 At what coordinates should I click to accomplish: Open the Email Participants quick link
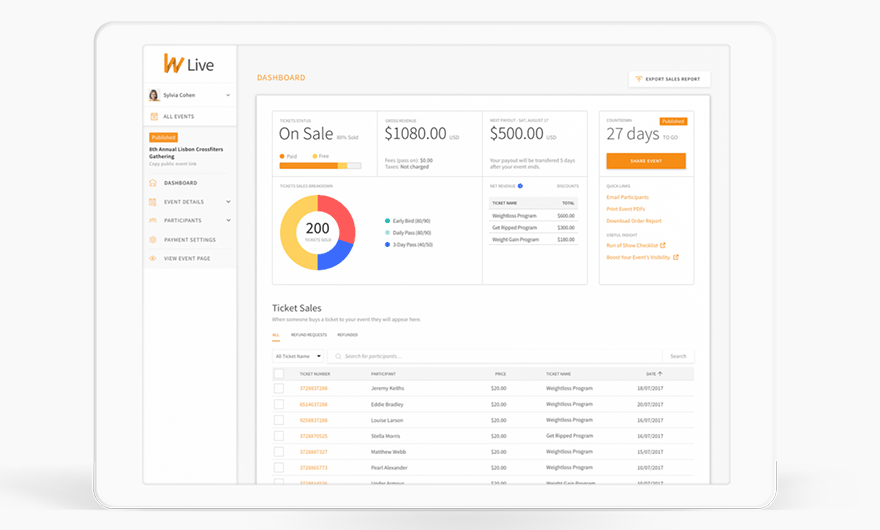point(627,198)
